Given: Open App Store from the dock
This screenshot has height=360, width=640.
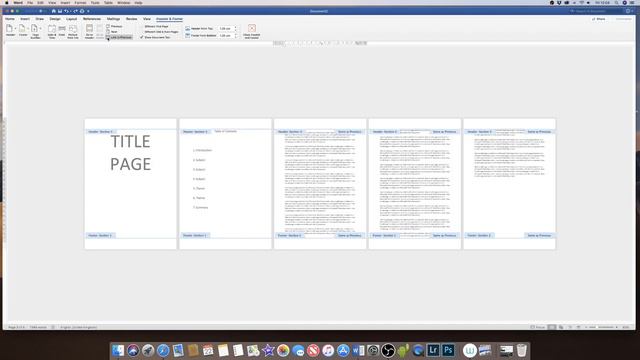Looking at the screenshot, I should (x=343, y=350).
